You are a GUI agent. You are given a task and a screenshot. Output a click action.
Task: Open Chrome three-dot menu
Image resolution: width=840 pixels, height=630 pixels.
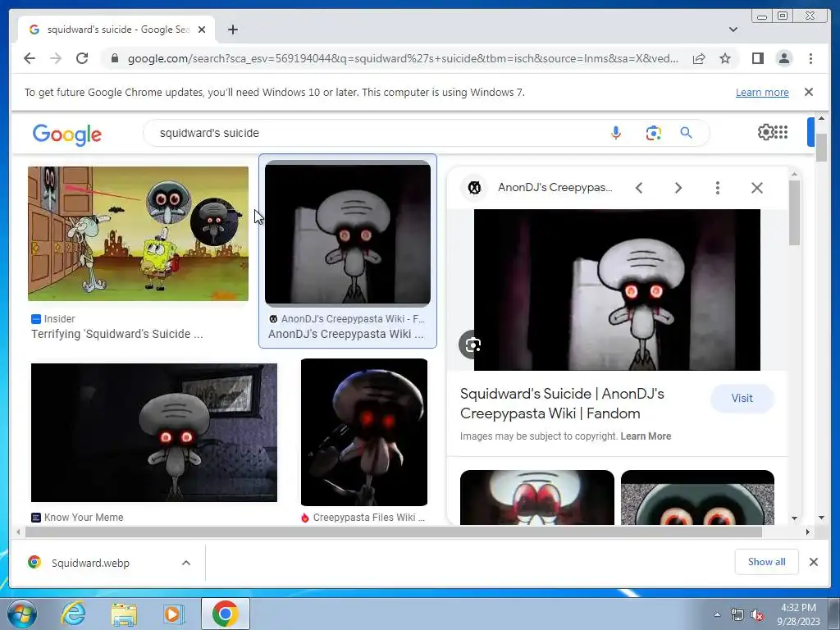(810, 58)
